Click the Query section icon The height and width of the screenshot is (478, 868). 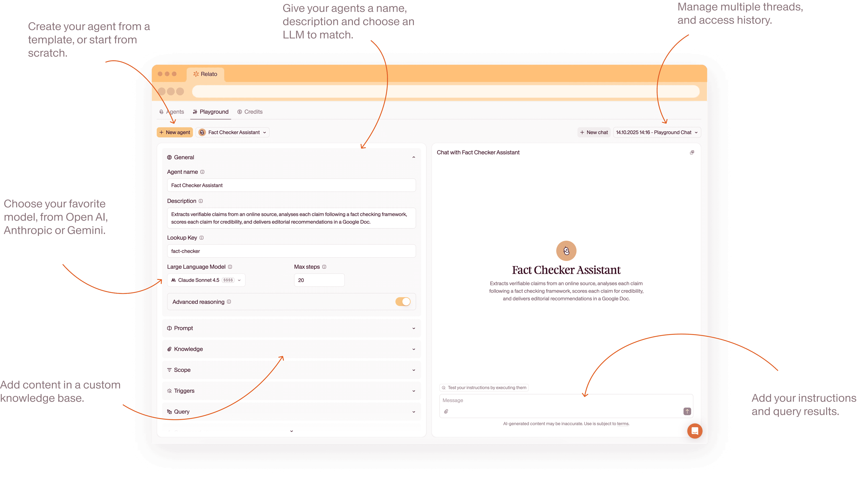coord(170,412)
